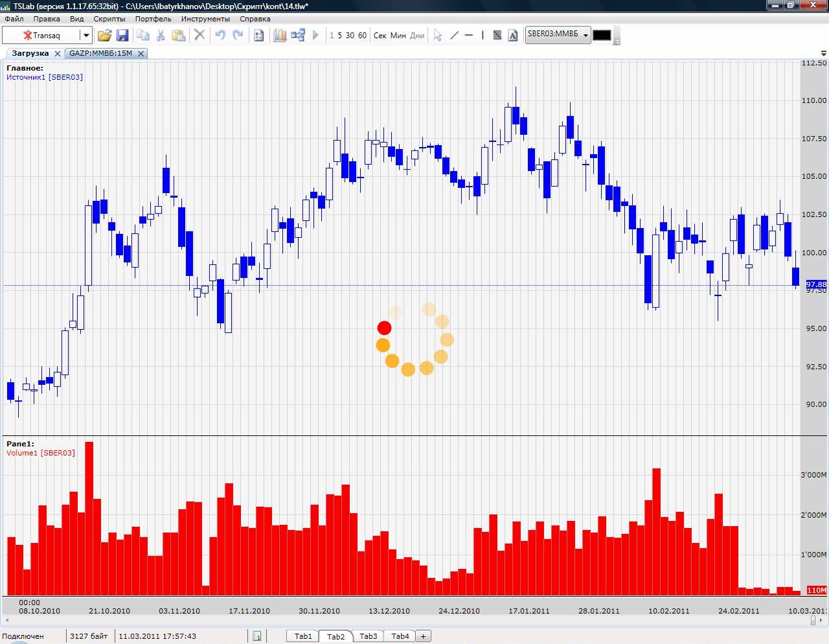
Task: Click the Источник1 [SBER03] legend label
Action: [45, 77]
